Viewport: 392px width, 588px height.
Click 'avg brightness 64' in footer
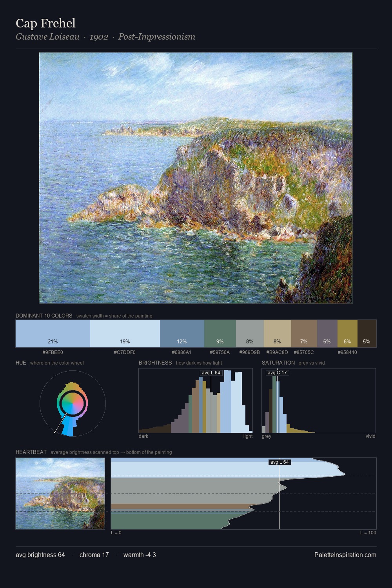coord(40,555)
